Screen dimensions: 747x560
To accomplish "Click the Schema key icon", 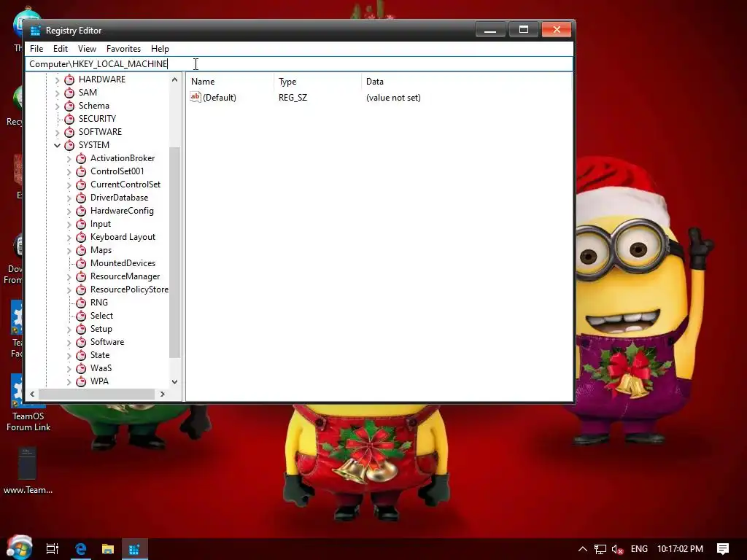I will (x=69, y=106).
